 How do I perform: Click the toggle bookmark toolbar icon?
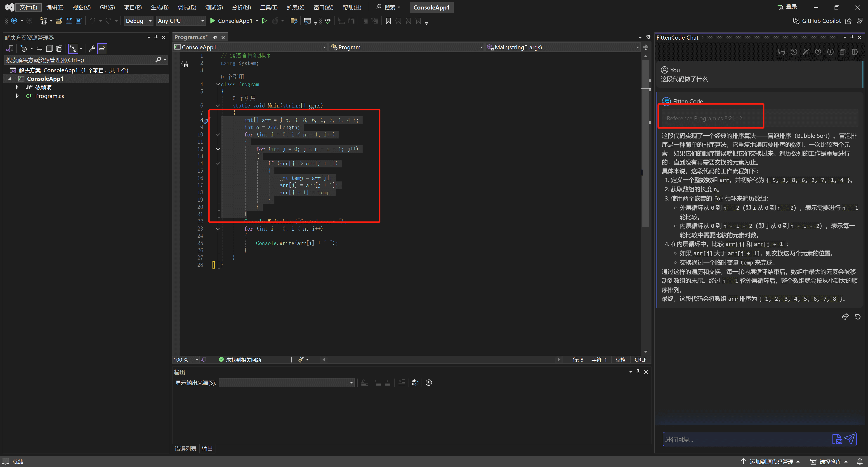click(x=388, y=21)
